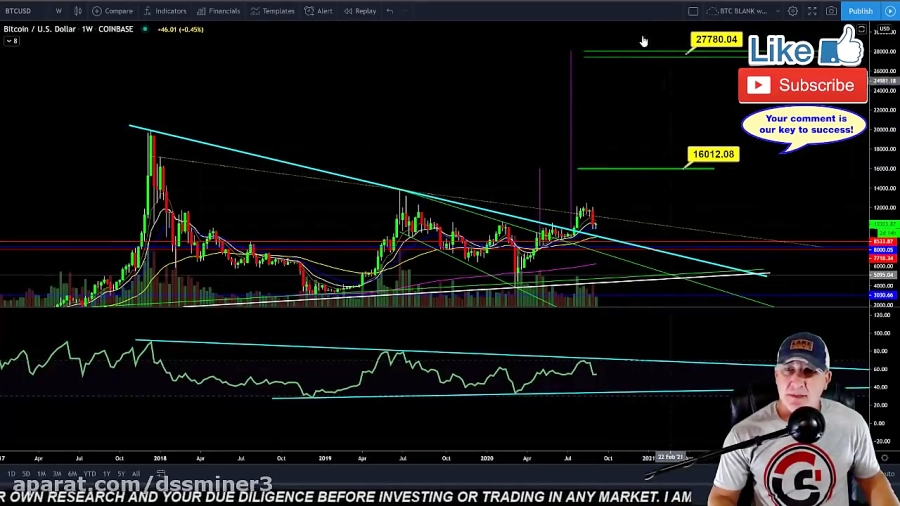Click the green market status dot
900x506 pixels.
coord(145,29)
